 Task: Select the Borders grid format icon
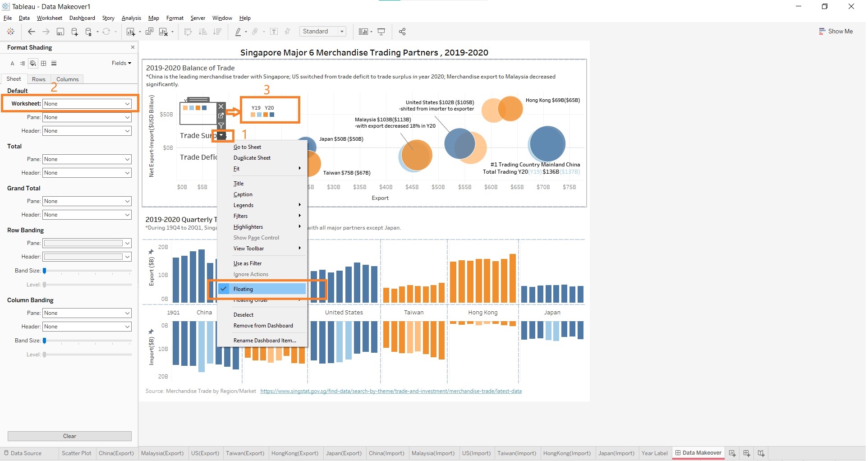pyautogui.click(x=44, y=64)
